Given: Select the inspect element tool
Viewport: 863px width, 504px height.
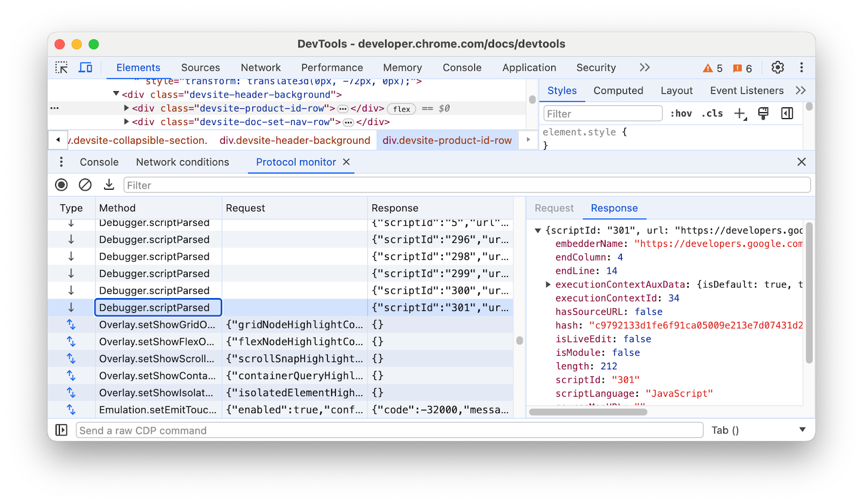Looking at the screenshot, I should pyautogui.click(x=61, y=67).
